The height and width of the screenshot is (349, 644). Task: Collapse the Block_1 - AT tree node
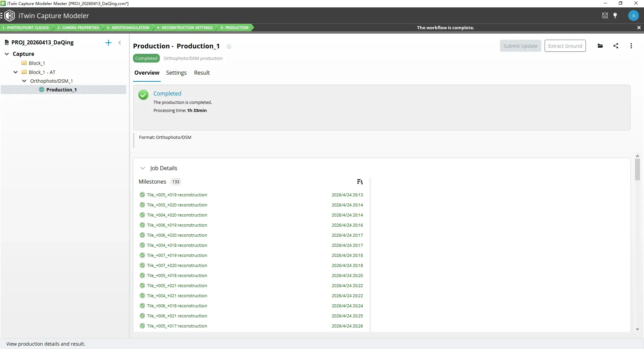[x=15, y=72]
